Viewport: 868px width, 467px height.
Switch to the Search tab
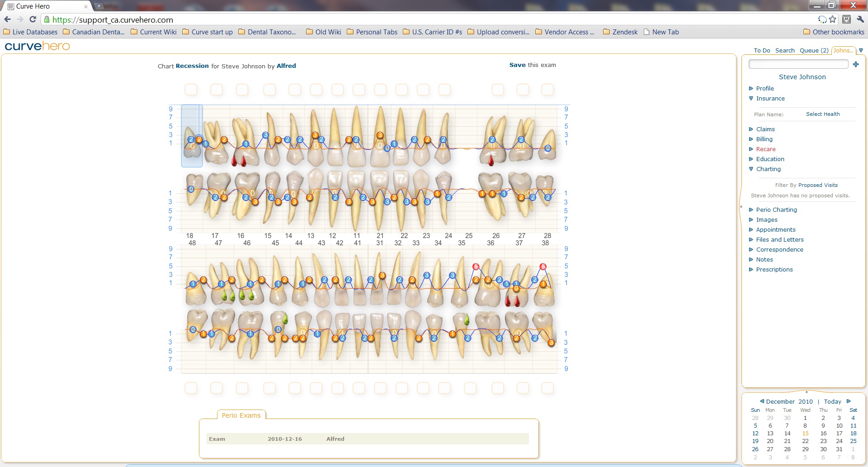click(785, 51)
